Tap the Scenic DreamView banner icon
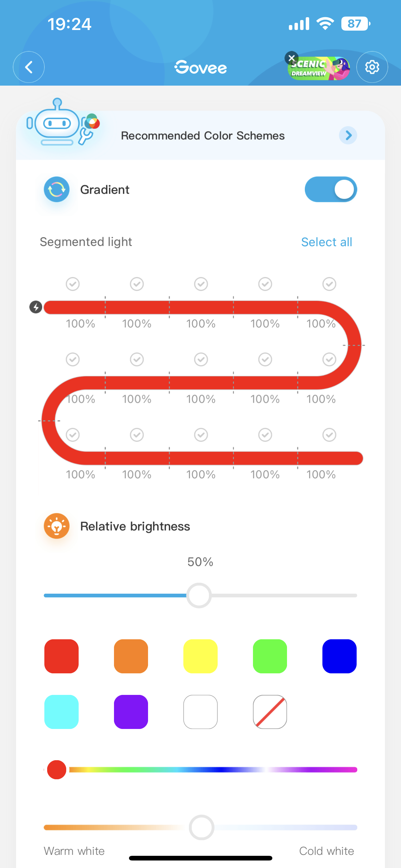Viewport: 401px width, 868px height. tap(320, 69)
